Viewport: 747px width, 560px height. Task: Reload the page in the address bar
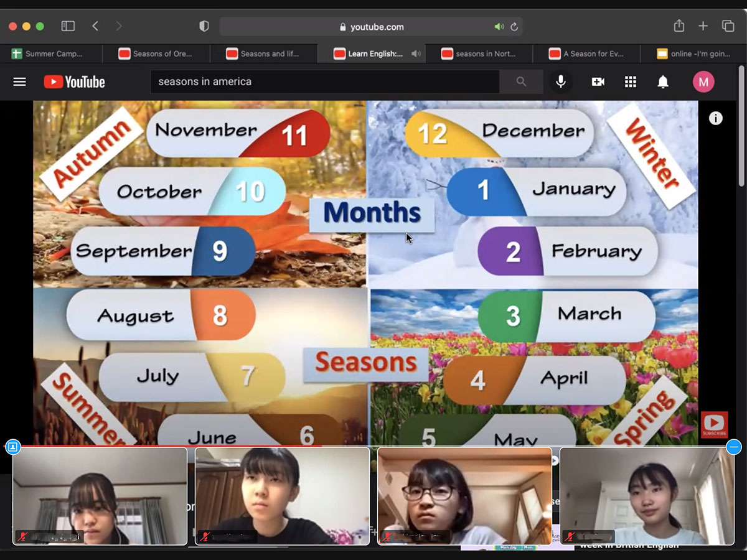pyautogui.click(x=514, y=27)
